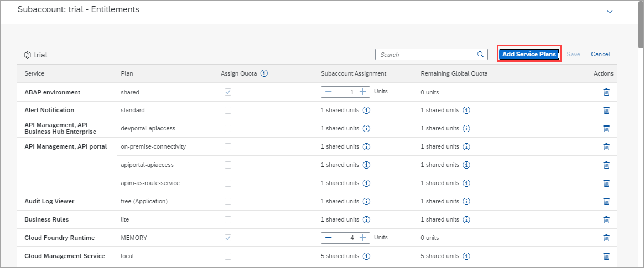The width and height of the screenshot is (644, 268).
Task: Click the Service column header
Action: click(x=34, y=73)
